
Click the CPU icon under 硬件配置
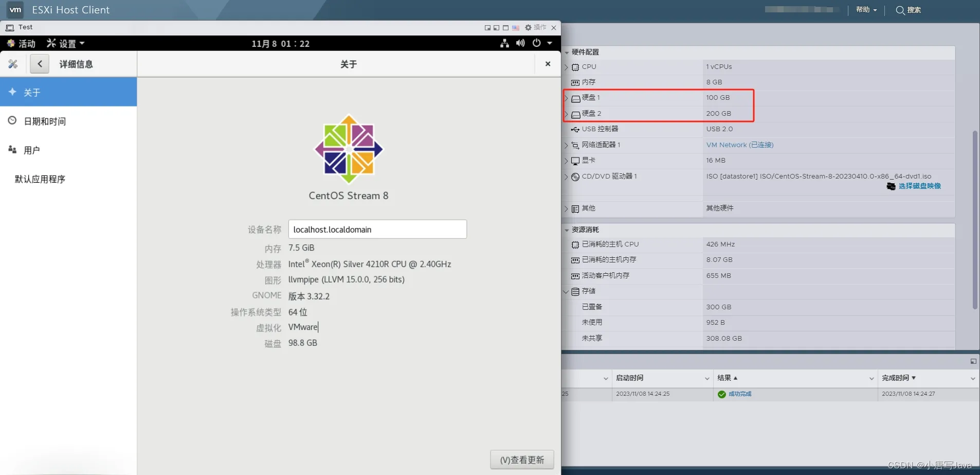pyautogui.click(x=574, y=66)
